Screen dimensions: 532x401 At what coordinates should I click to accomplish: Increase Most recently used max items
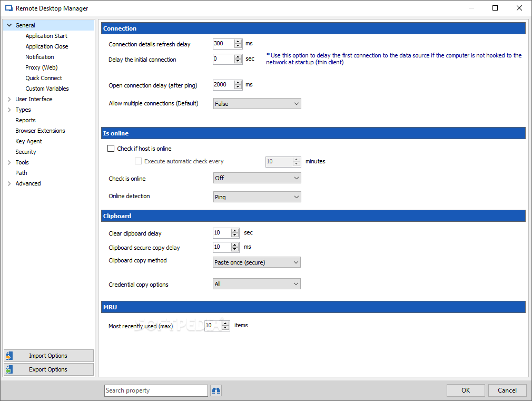(x=225, y=323)
